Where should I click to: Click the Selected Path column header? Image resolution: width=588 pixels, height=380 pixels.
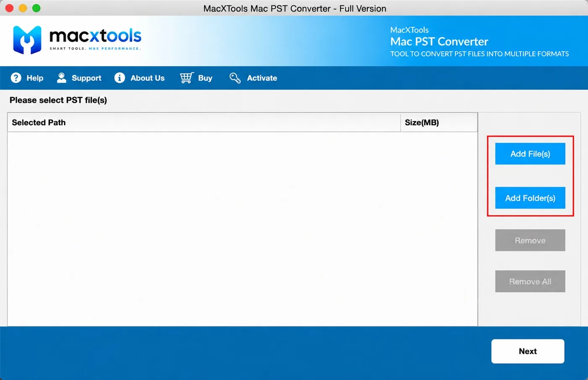[204, 122]
